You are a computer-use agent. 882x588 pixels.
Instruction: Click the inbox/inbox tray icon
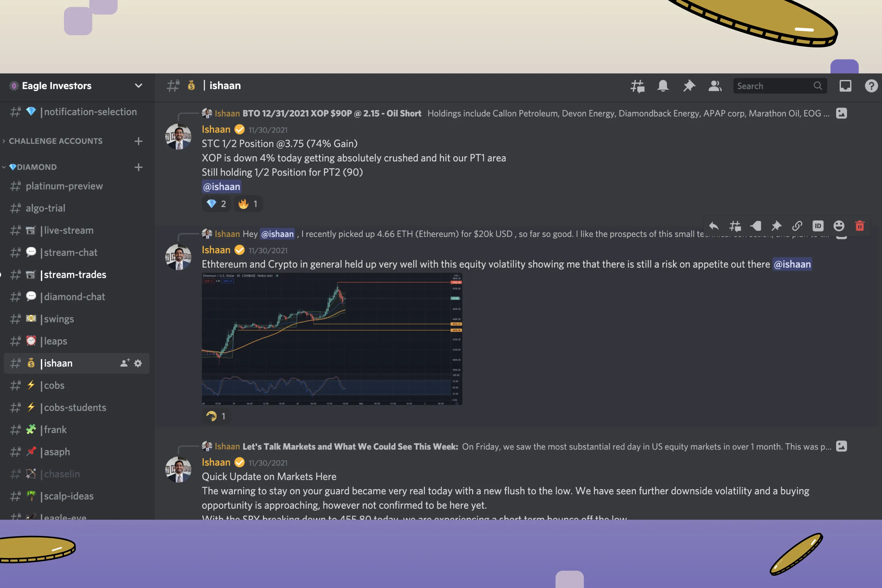click(x=845, y=85)
